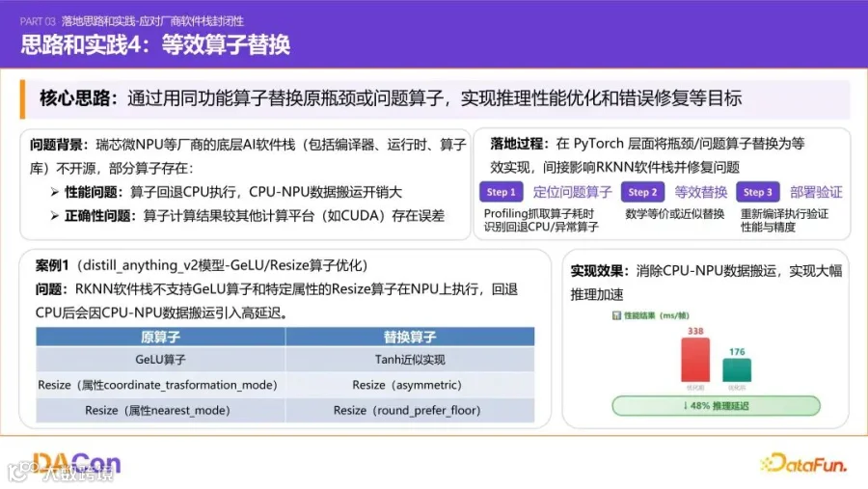
Task: Click the Step 2 badge
Action: click(x=642, y=192)
